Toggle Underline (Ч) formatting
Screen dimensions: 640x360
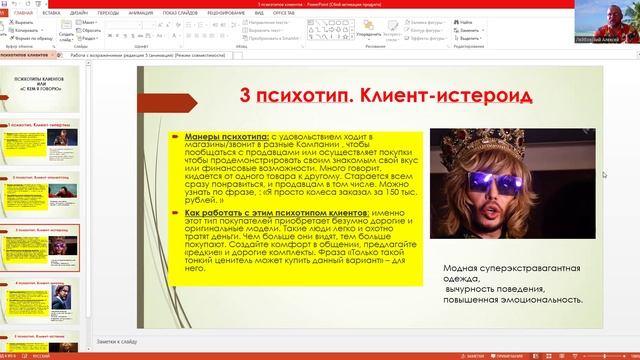(x=125, y=36)
